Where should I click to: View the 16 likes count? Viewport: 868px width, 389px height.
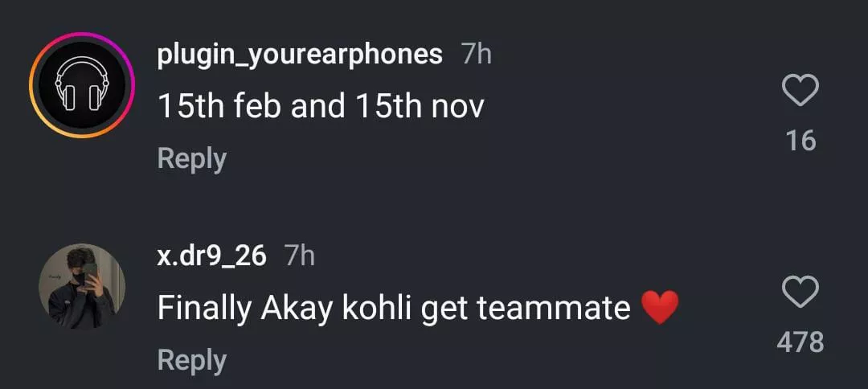tap(800, 141)
